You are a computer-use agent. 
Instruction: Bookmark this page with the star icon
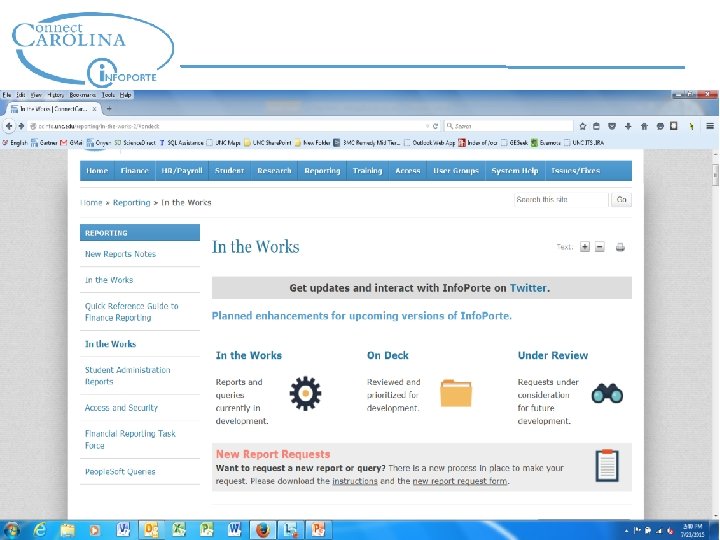click(x=583, y=126)
